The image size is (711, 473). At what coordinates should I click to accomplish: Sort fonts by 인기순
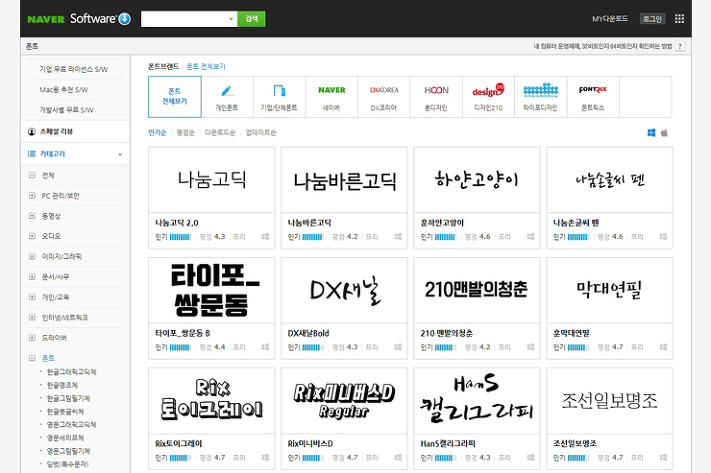click(x=157, y=132)
